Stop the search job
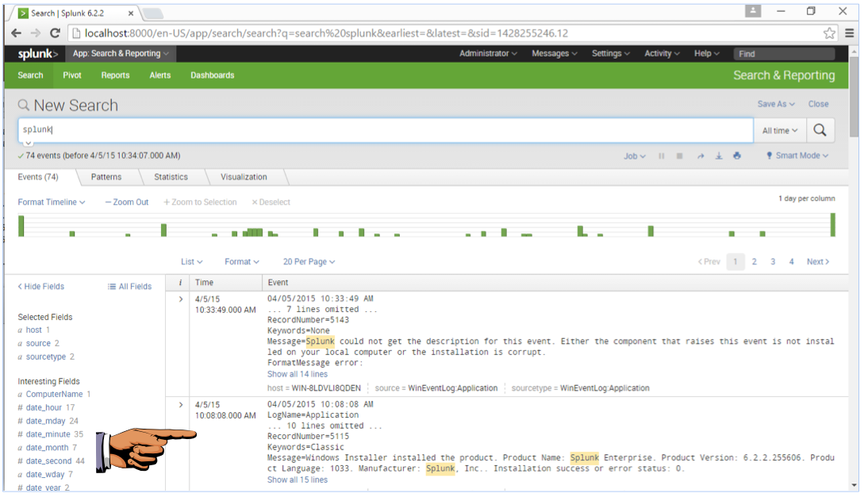The width and height of the screenshot is (868, 497). (679, 156)
